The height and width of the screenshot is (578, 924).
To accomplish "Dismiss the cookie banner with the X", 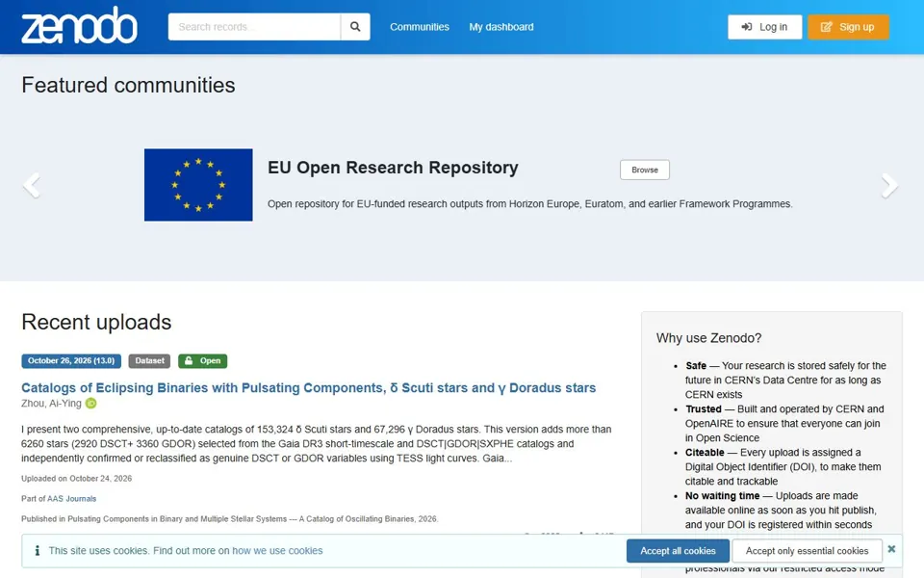I will (x=891, y=549).
